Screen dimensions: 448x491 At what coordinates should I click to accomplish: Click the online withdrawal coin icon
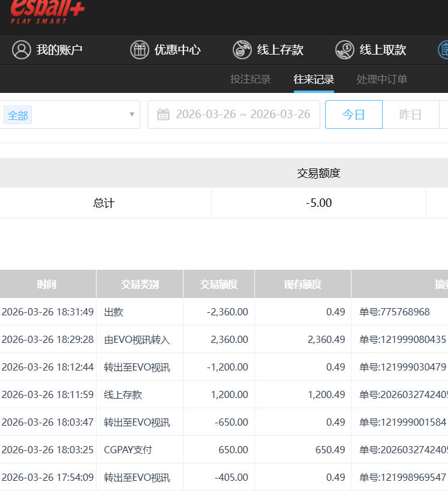click(345, 50)
